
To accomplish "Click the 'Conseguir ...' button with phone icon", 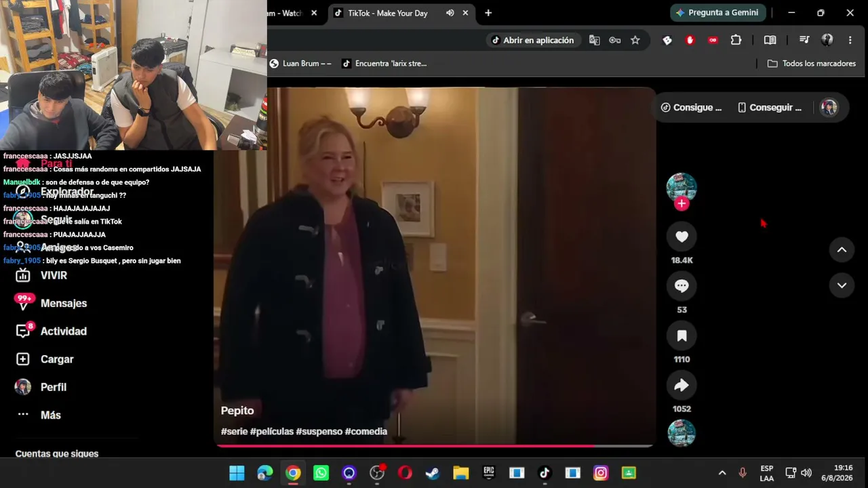I will point(769,107).
